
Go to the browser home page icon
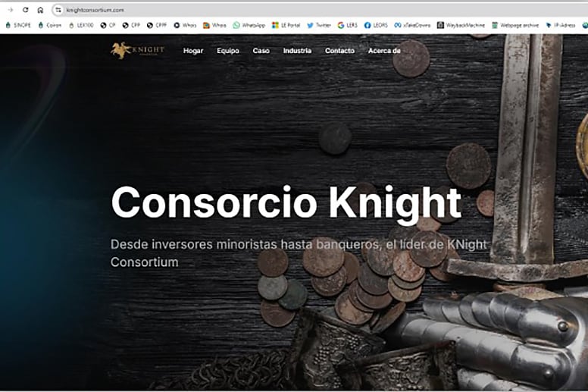click(40, 10)
